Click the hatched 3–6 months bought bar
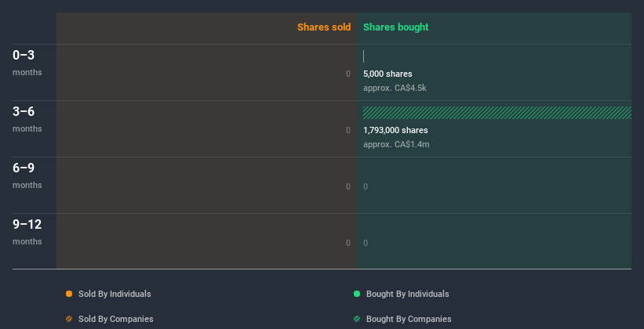The height and width of the screenshot is (329, 644). tap(497, 113)
